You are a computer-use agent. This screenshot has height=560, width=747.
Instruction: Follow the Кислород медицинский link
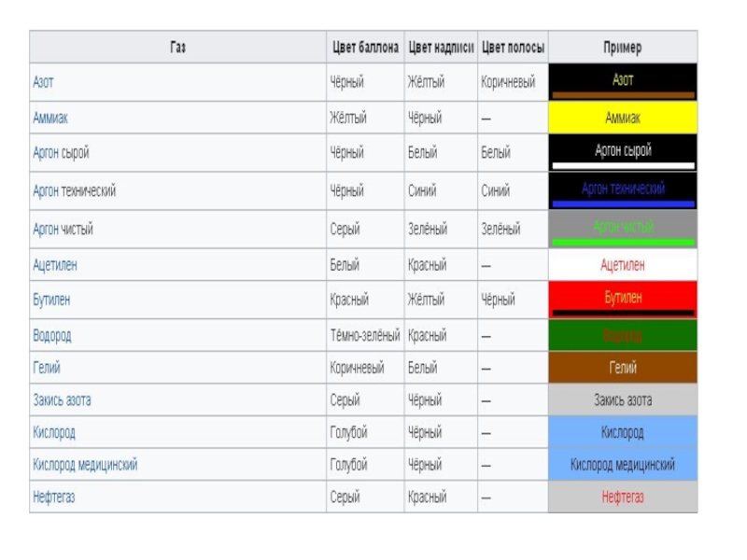85,465
